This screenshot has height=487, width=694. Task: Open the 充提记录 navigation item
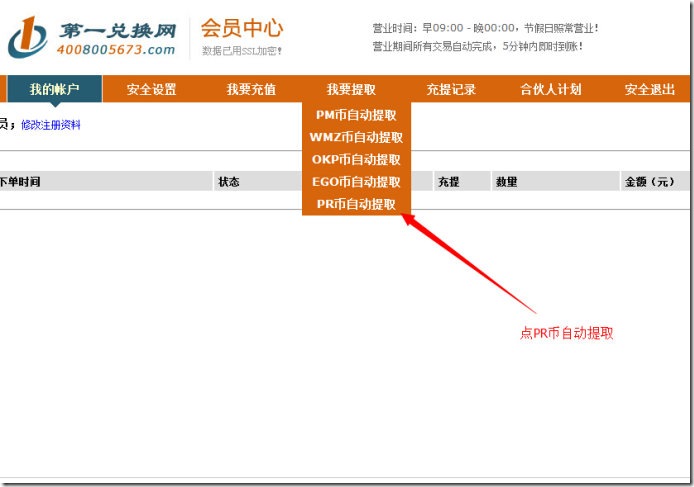coord(451,89)
